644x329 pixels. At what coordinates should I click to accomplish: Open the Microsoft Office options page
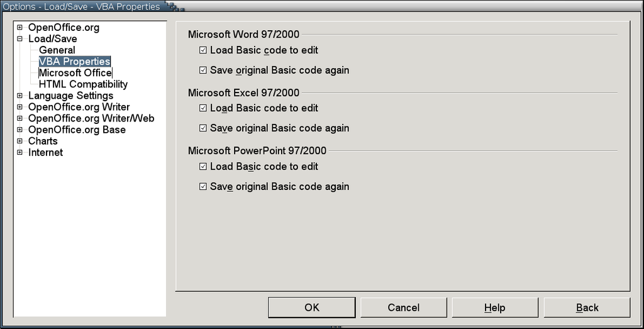75,73
